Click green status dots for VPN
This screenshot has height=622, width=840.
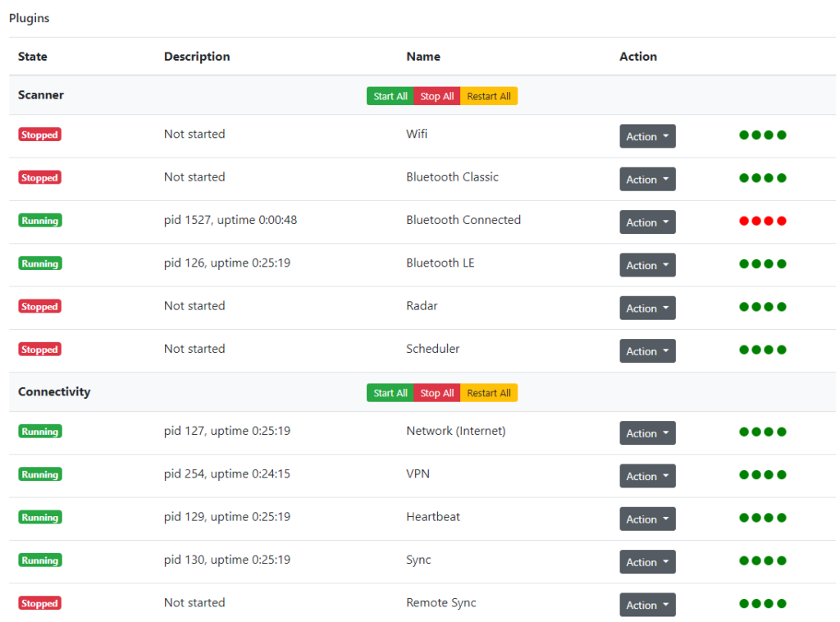762,474
